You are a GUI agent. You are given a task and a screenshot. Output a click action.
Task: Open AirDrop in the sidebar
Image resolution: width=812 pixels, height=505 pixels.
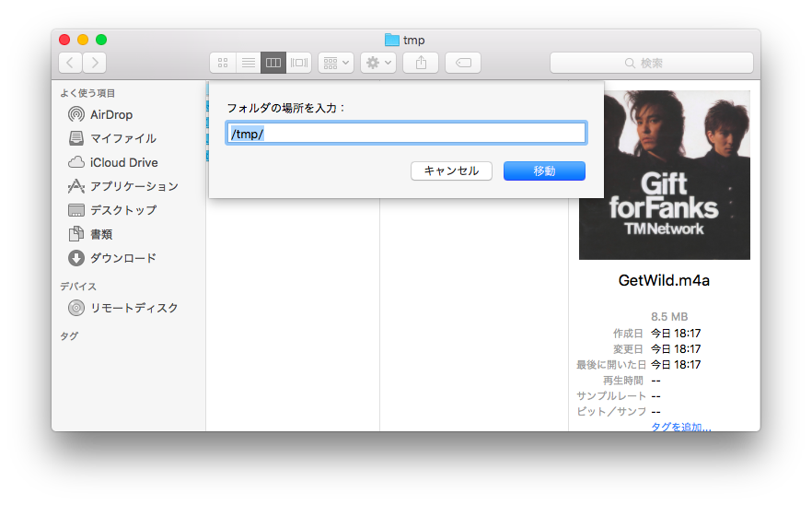click(100, 114)
